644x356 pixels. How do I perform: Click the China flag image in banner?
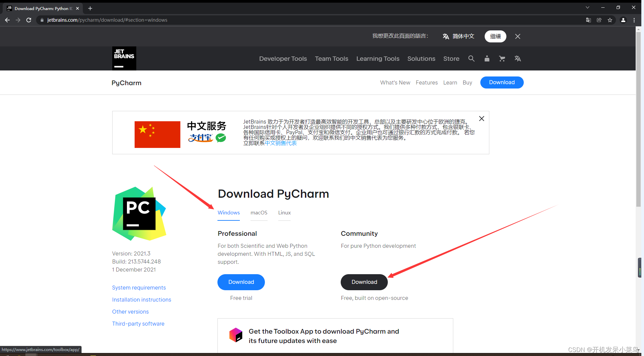click(157, 135)
